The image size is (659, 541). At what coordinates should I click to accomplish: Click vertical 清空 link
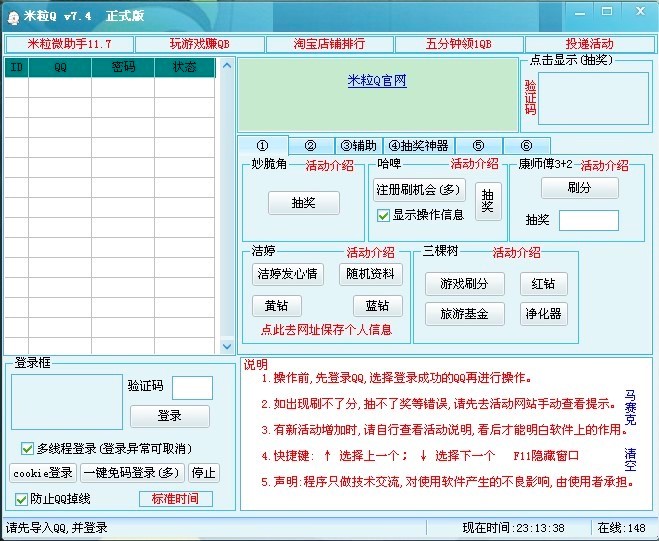click(630, 459)
